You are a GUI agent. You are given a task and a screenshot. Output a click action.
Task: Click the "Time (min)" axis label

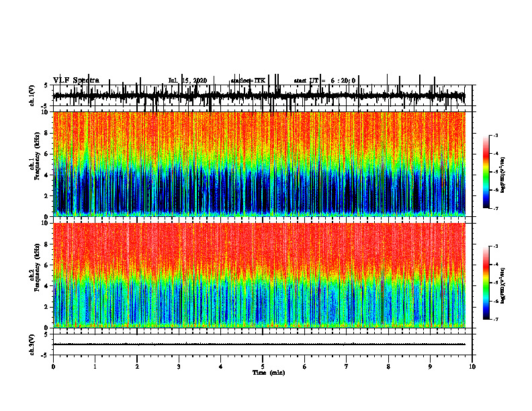pos(269,373)
